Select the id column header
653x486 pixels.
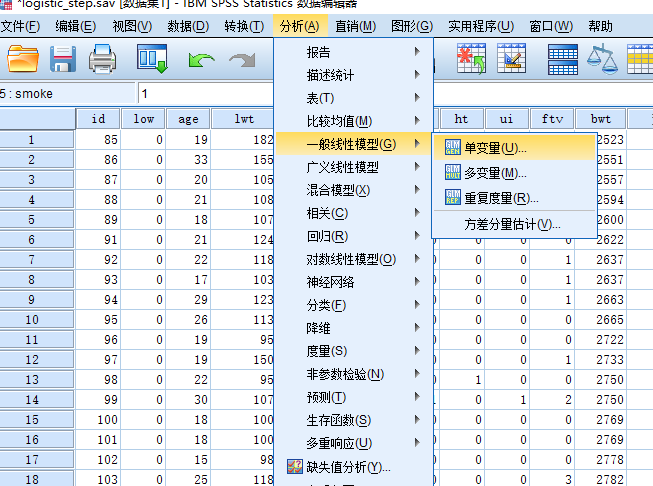tap(98, 119)
